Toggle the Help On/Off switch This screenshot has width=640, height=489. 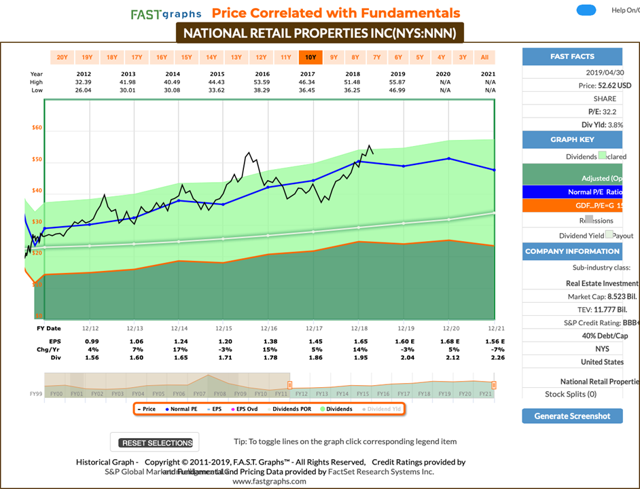[x=586, y=10]
